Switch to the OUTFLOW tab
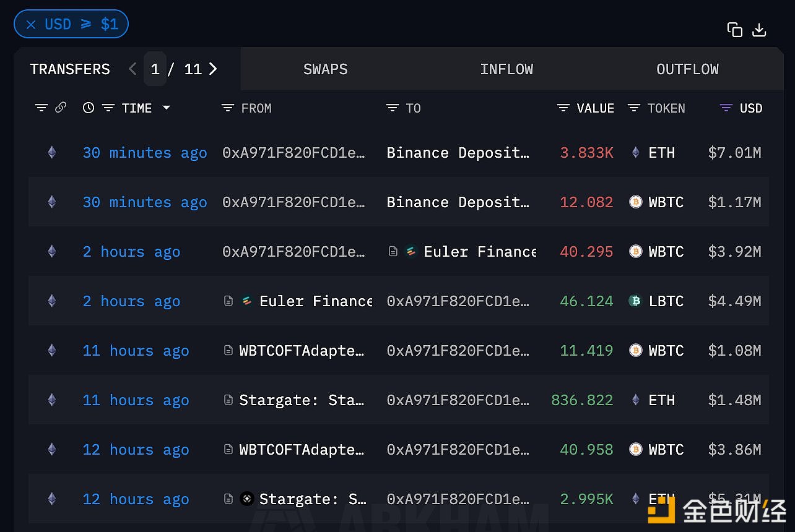 [687, 69]
